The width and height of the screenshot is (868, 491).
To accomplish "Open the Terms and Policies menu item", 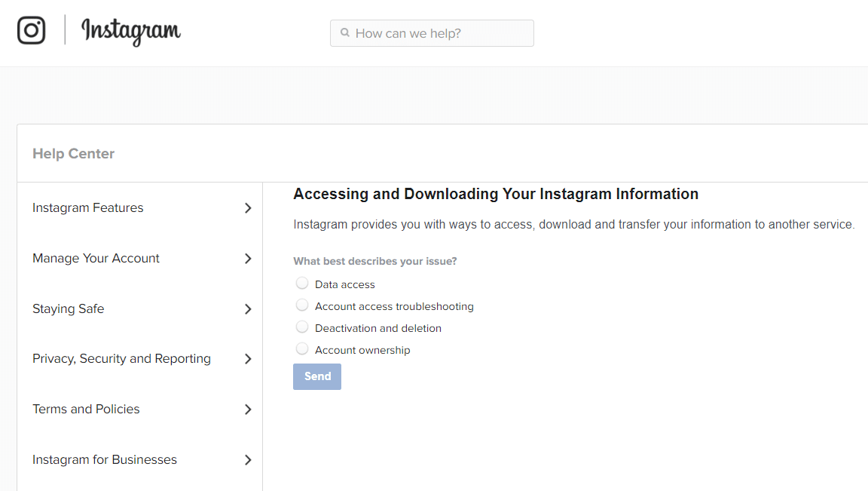I will (x=87, y=410).
